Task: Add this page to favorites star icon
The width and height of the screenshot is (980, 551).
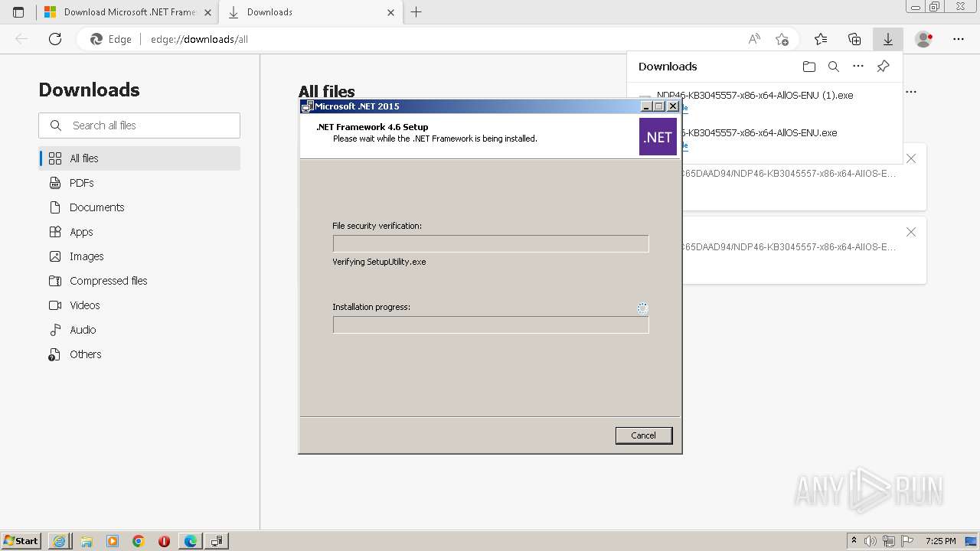Action: pos(782,39)
